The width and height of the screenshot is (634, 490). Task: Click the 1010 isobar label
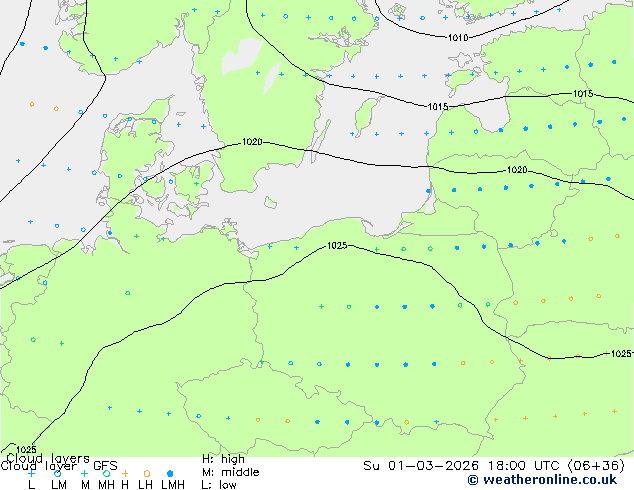click(x=458, y=38)
